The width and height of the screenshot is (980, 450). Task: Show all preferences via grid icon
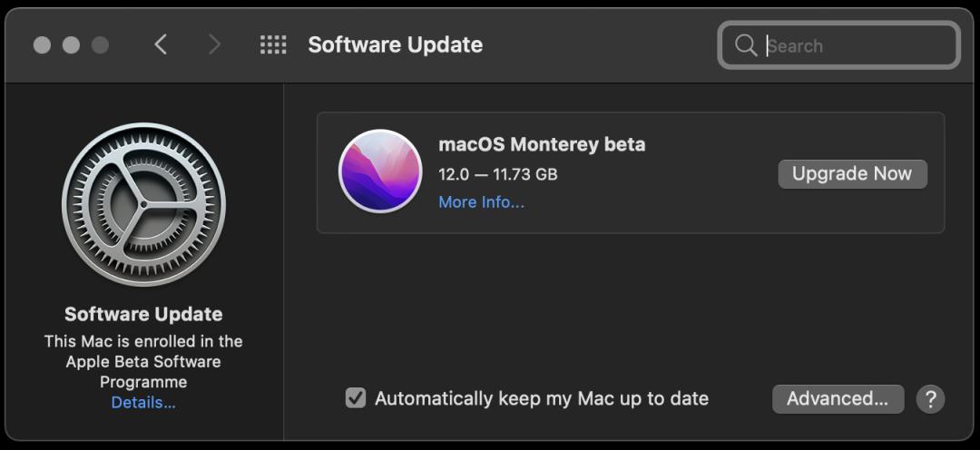tap(273, 44)
